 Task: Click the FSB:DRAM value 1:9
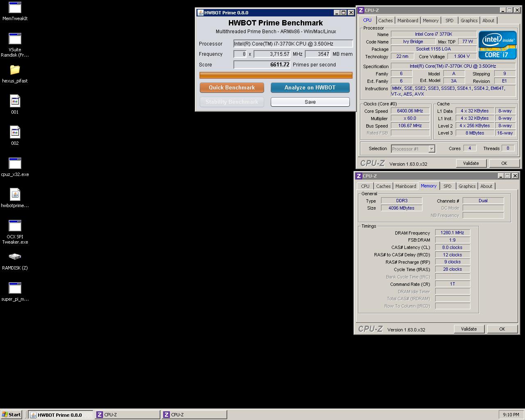point(452,240)
